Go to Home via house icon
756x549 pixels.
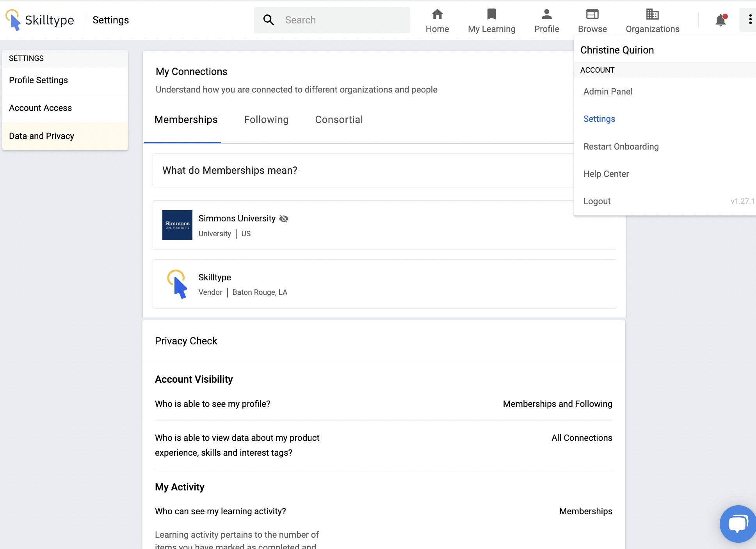pyautogui.click(x=437, y=15)
